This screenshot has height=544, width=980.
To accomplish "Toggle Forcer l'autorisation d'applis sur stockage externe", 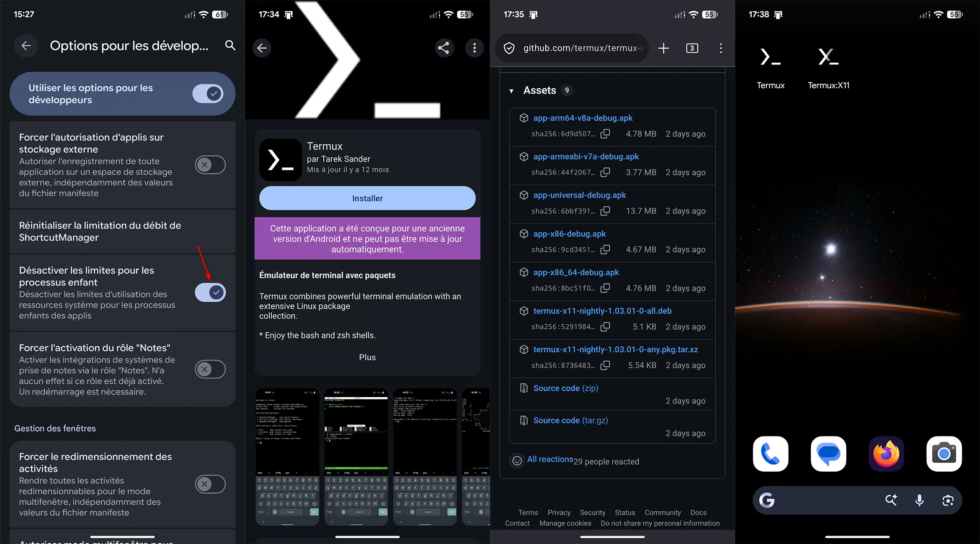I will pos(210,165).
